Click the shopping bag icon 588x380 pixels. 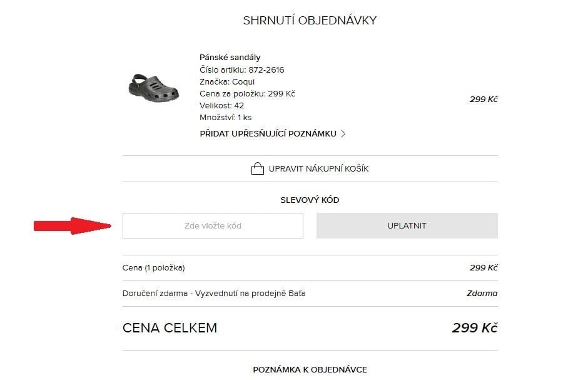257,168
